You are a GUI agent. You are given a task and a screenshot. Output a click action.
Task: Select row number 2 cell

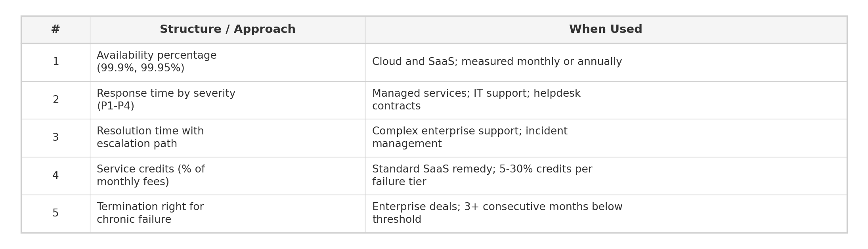(55, 100)
